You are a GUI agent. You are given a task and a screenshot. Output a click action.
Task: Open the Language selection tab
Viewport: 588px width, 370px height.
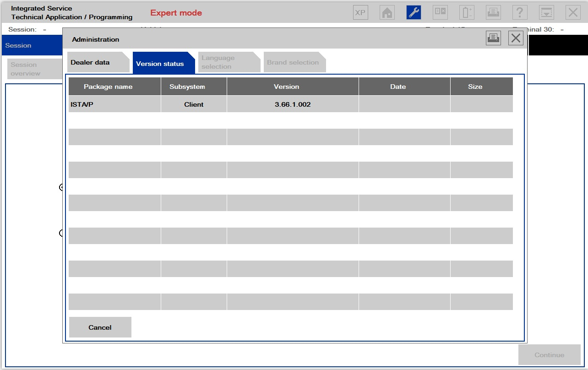point(229,62)
